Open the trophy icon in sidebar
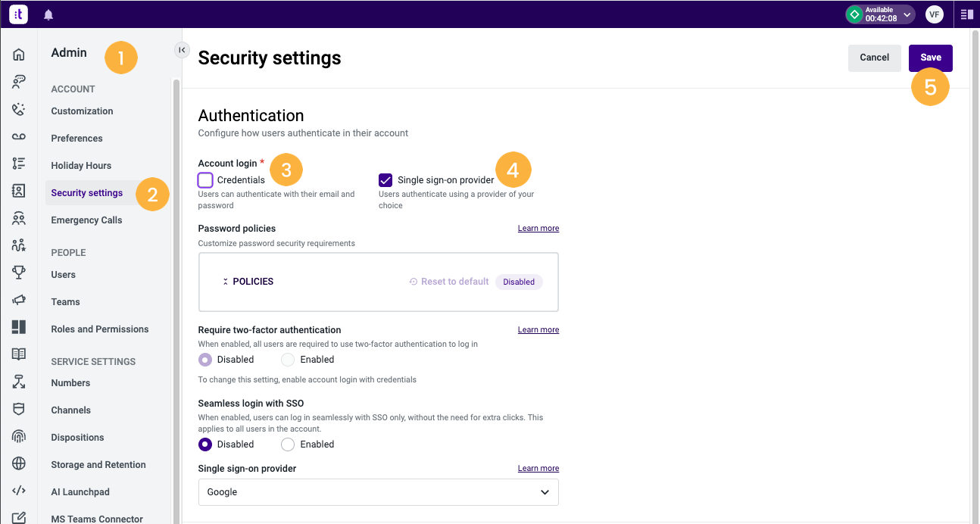This screenshot has width=980, height=524. pos(19,273)
